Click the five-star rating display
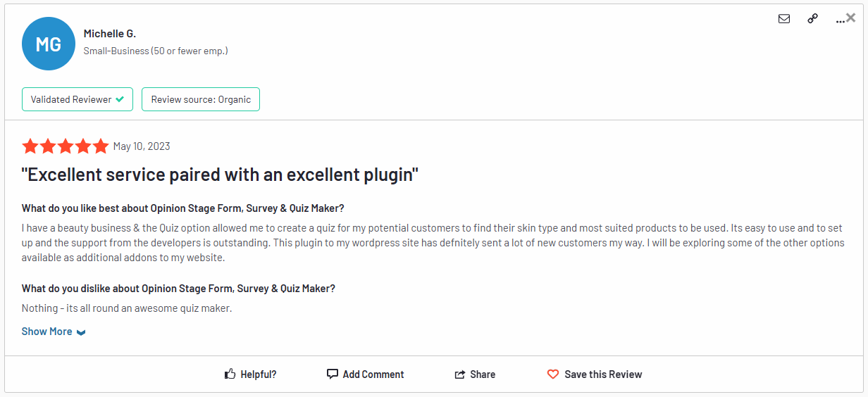 tap(65, 146)
